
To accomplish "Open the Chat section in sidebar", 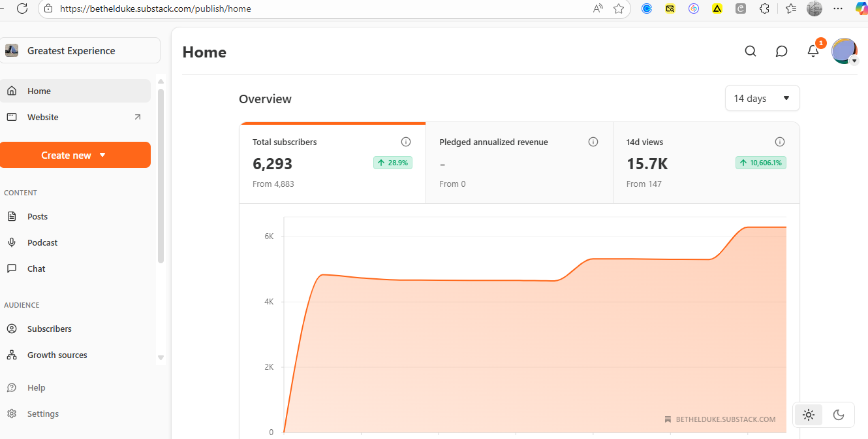I will coord(36,268).
